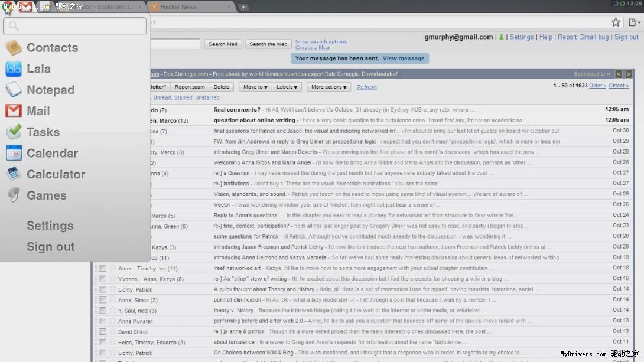
Task: Tick the checkbox for David Chirot email
Action: click(x=103, y=332)
